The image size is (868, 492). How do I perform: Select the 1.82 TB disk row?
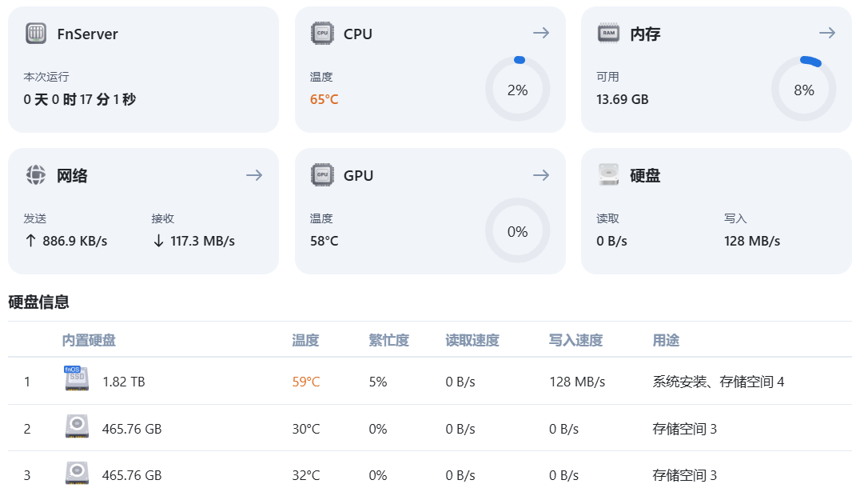point(124,382)
